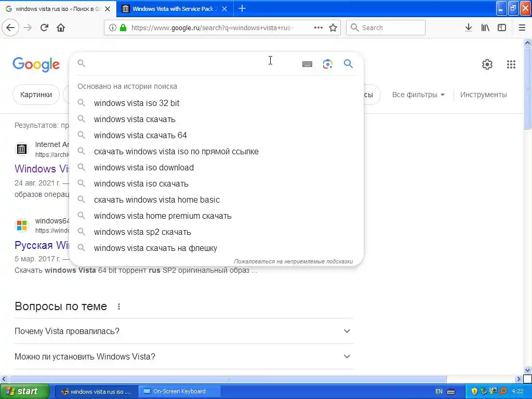Viewport: 532px width, 399px height.
Task: Click Firefox Search box in toolbar
Action: point(386,28)
